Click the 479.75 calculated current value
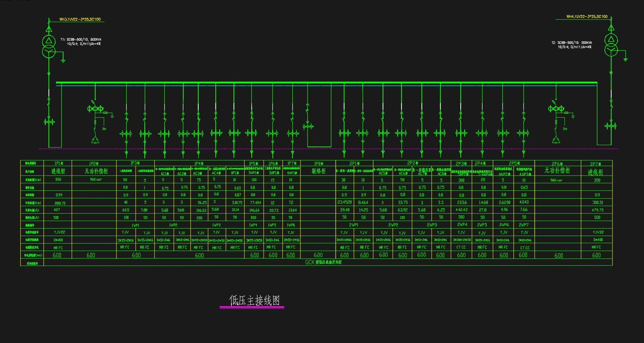644x343 pixels. pos(597,210)
